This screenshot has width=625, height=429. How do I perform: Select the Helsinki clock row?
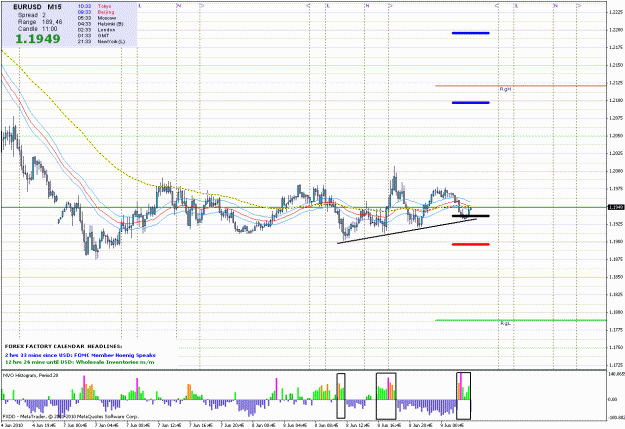(100, 24)
